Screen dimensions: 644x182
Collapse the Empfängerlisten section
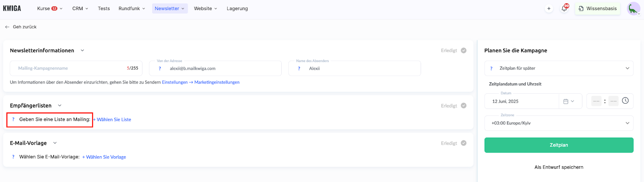[60, 106]
